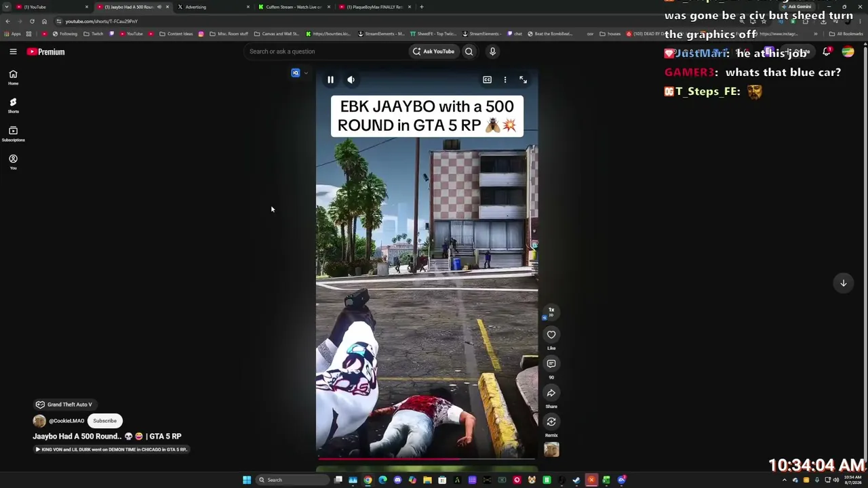Seek on the Short's red progress bar
The width and height of the screenshot is (868, 488).
[427, 459]
